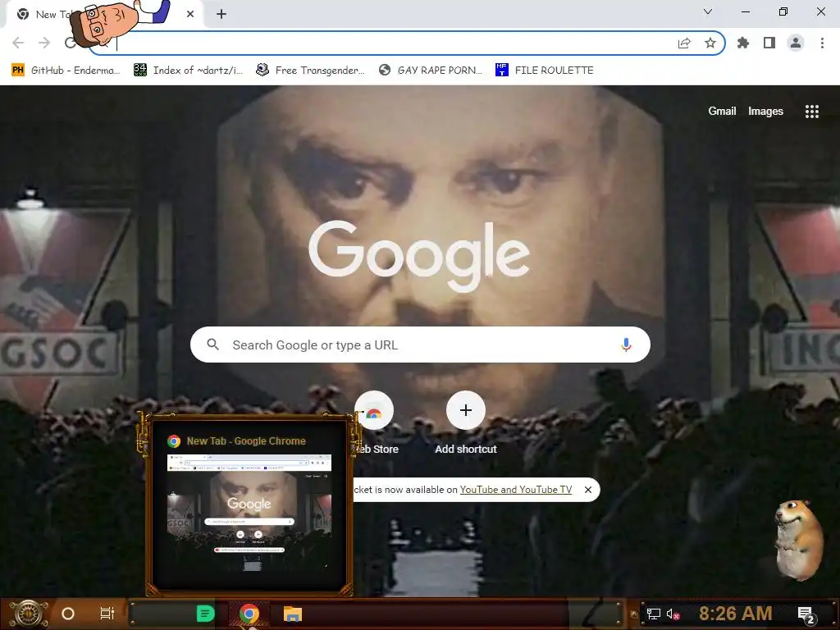Screen dimensions: 840x630
Task: Open the GitHub - Enderma... bookmark
Action: (x=66, y=71)
